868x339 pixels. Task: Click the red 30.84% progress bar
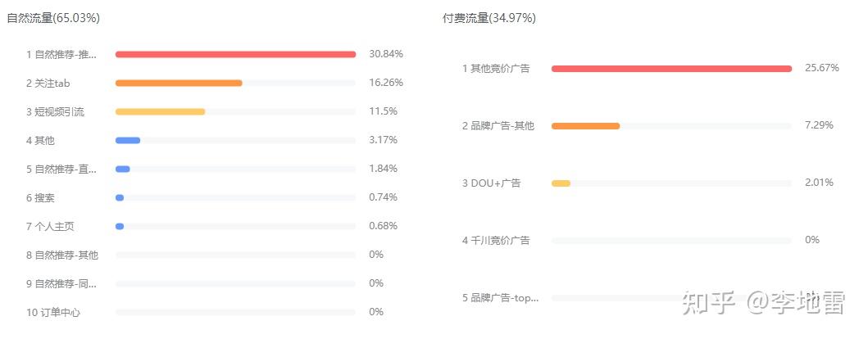(235, 55)
